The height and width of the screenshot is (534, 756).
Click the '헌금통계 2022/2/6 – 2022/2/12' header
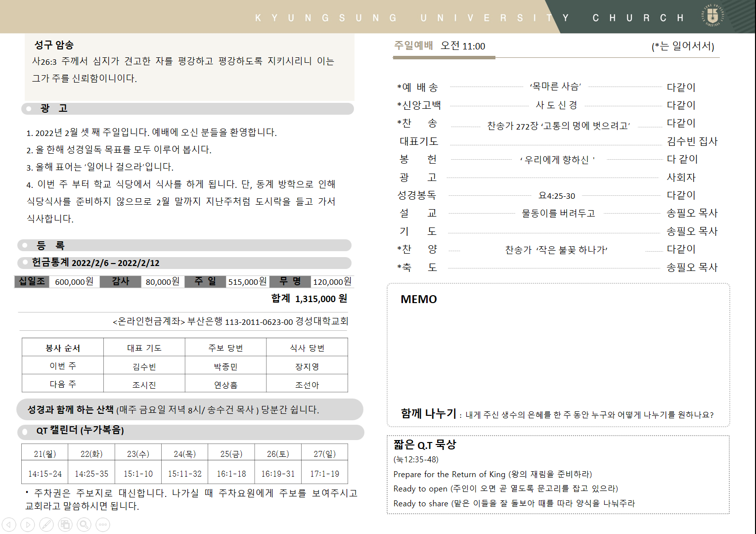pyautogui.click(x=184, y=263)
